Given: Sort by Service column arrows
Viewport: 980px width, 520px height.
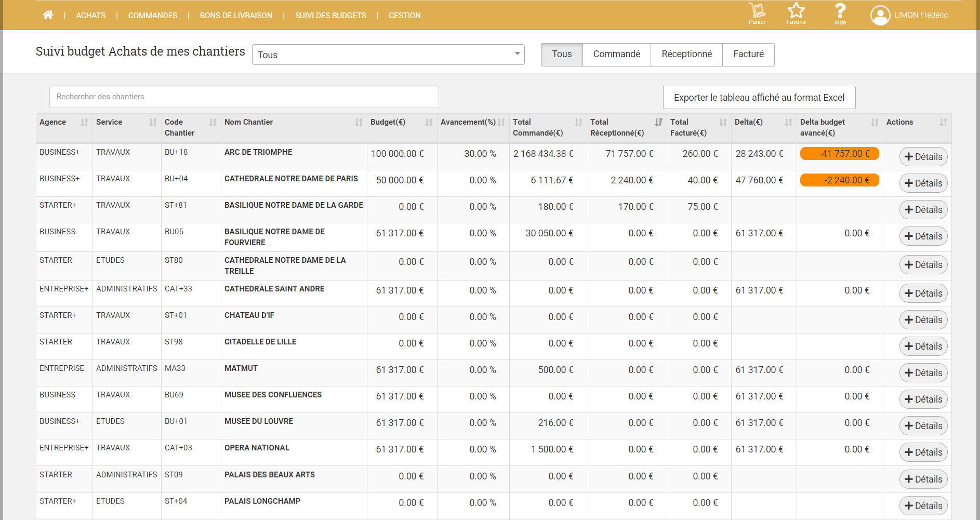Looking at the screenshot, I should (153, 122).
